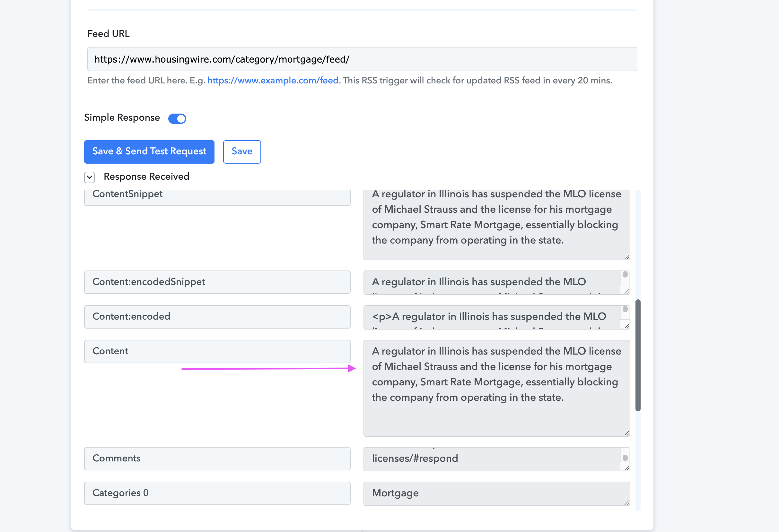Viewport: 779px width, 532px height.
Task: Click resize handle of Content:encodedSnippet textarea
Action: pos(627,291)
